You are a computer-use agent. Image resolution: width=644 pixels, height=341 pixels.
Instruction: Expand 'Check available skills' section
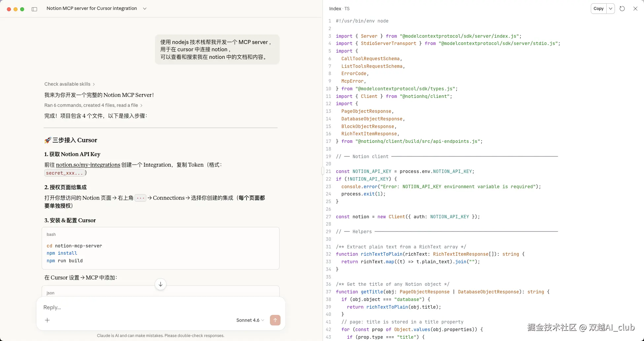(x=70, y=84)
